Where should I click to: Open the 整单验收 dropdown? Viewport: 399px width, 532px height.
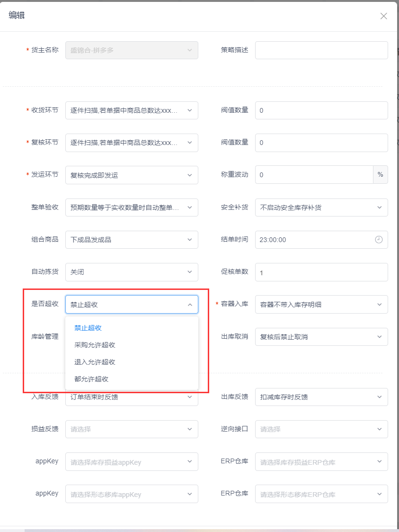(x=132, y=207)
